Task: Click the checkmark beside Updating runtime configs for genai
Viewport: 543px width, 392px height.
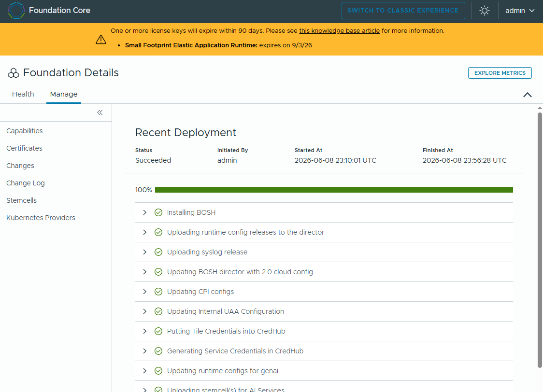Action: pyautogui.click(x=158, y=371)
